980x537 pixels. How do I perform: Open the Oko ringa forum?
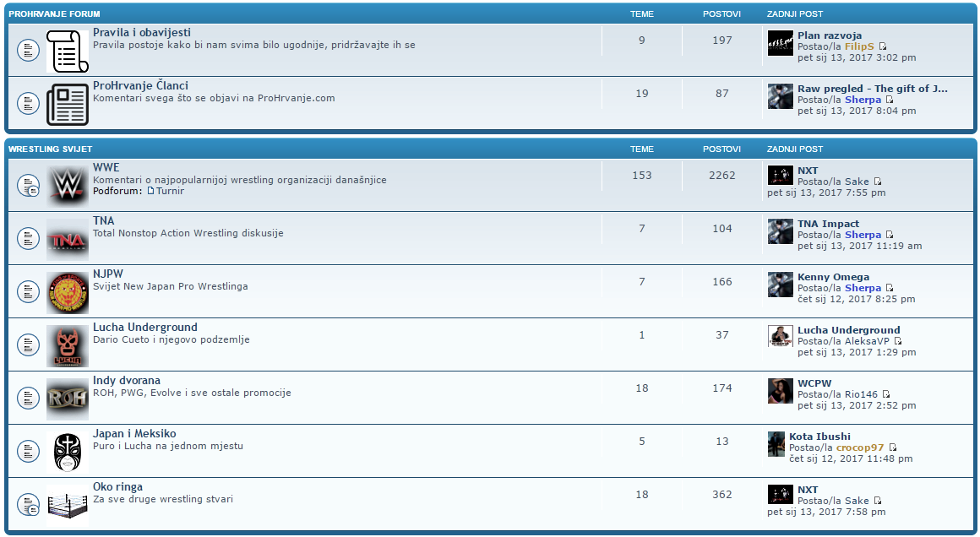(x=118, y=486)
